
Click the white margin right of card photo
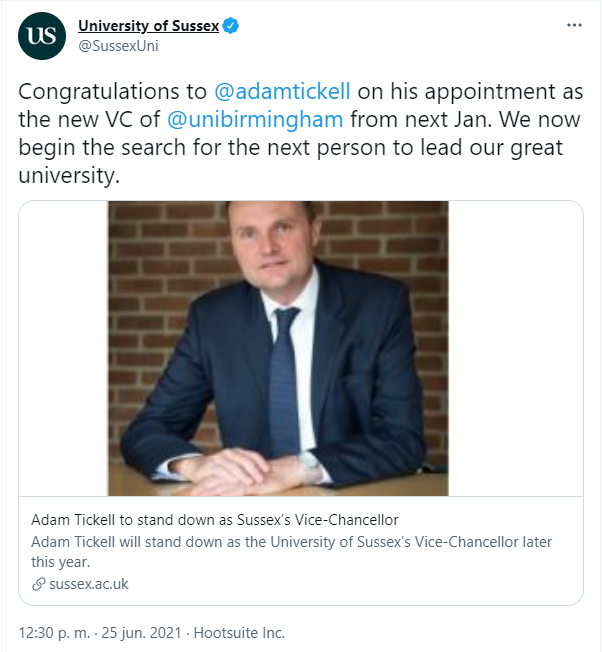click(516, 348)
